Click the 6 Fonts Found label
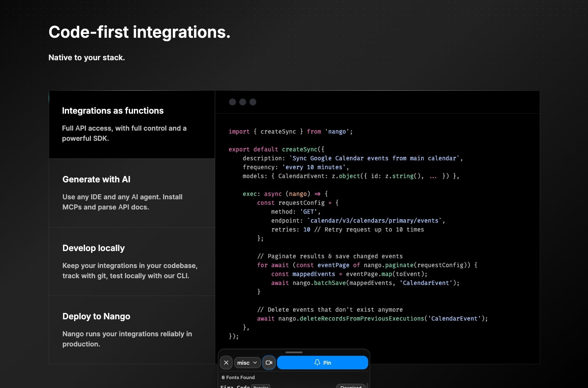Viewport: 588px width, 388px height. 238,377
